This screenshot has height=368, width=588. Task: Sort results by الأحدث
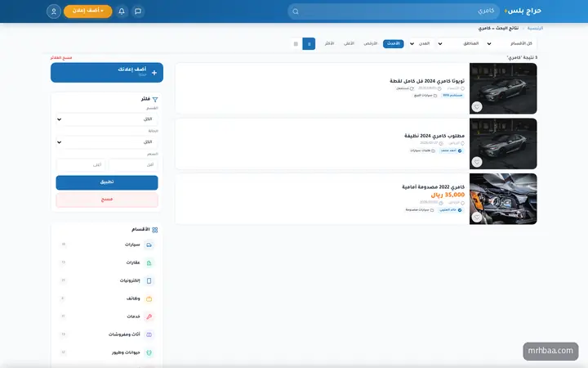(394, 44)
